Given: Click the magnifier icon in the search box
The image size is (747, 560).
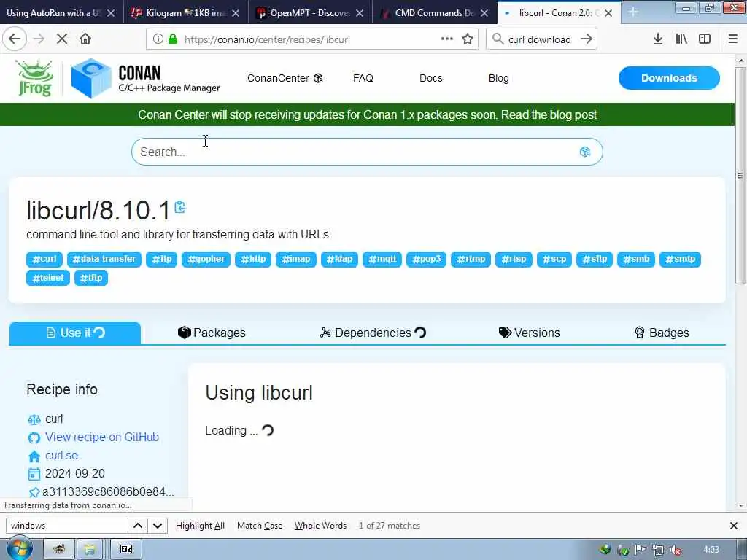Looking at the screenshot, I should pyautogui.click(x=498, y=39).
